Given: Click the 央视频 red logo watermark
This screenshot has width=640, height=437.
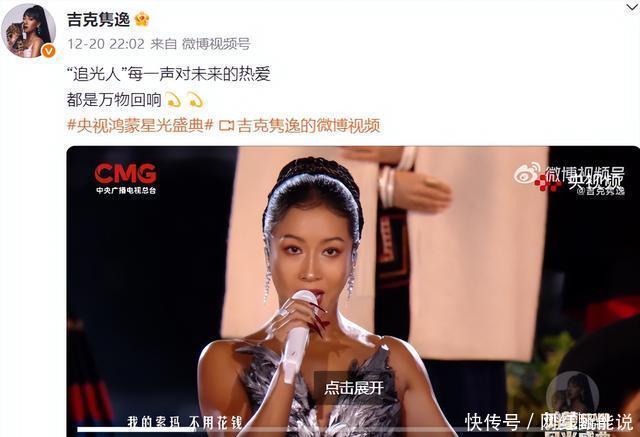Looking at the screenshot, I should 580,181.
